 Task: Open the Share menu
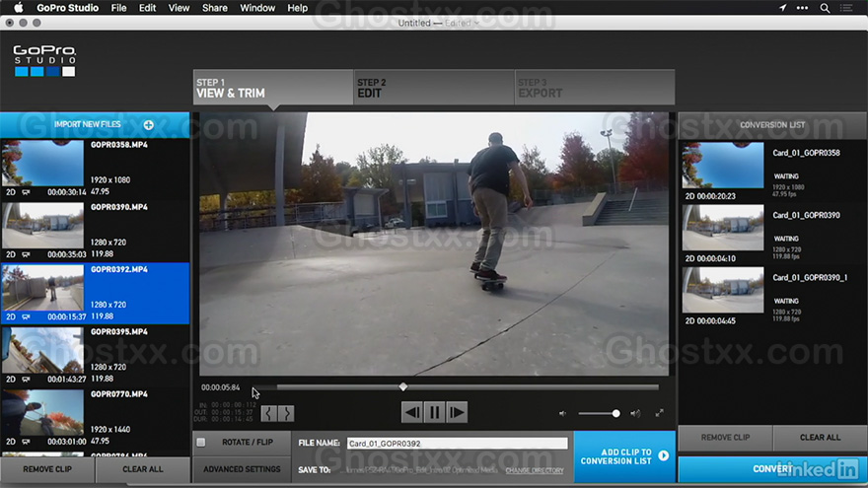coord(215,8)
